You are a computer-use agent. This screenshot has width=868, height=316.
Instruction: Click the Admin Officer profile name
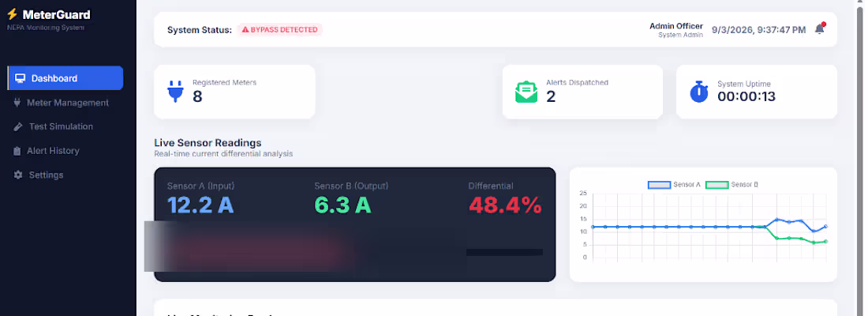676,26
